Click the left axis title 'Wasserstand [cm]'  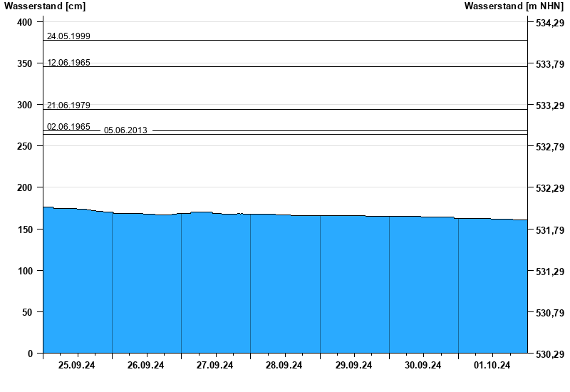tap(45, 6)
